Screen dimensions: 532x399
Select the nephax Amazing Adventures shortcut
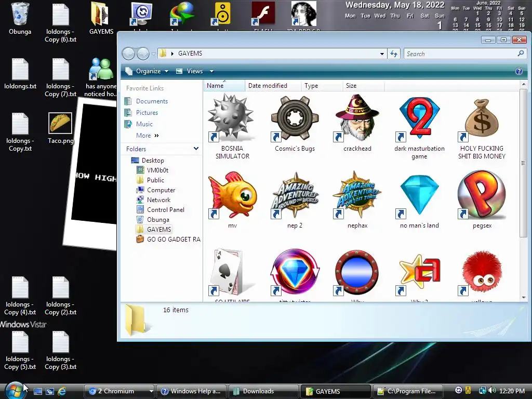(357, 195)
